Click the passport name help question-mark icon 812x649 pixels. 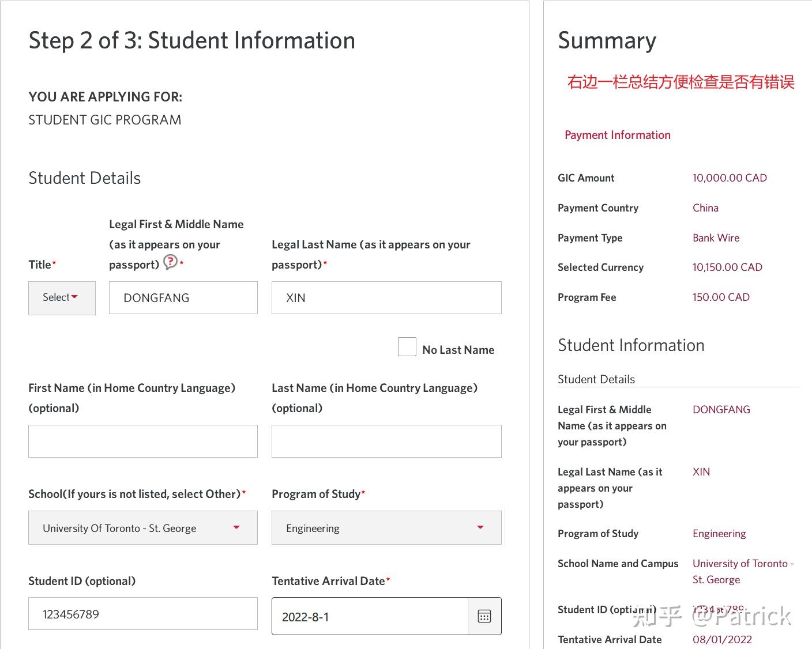click(x=170, y=262)
